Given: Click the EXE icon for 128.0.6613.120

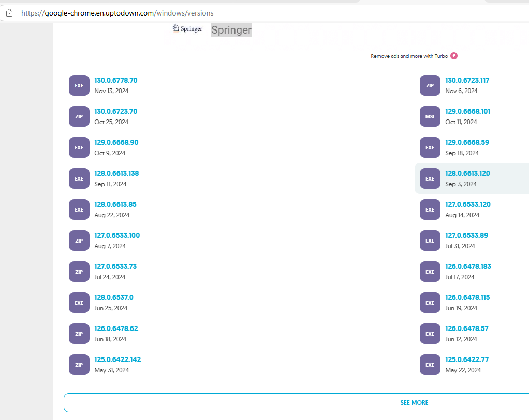Looking at the screenshot, I should [x=430, y=178].
